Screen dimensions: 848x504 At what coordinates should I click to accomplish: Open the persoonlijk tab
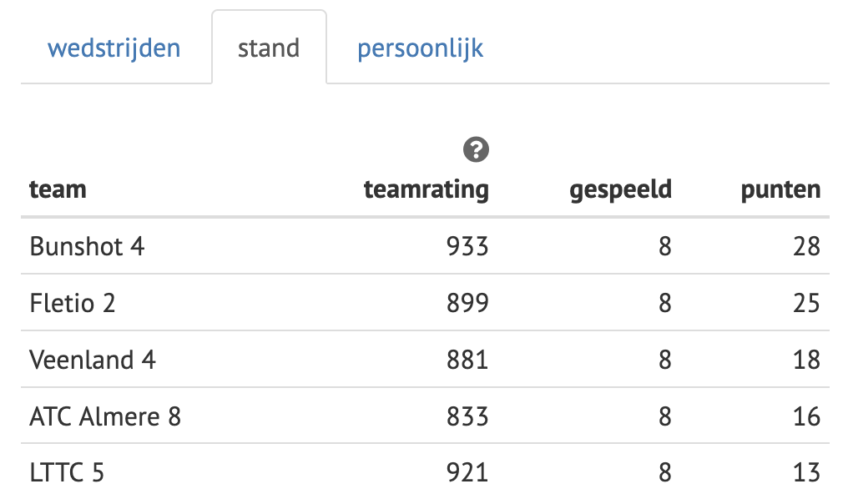click(x=420, y=48)
